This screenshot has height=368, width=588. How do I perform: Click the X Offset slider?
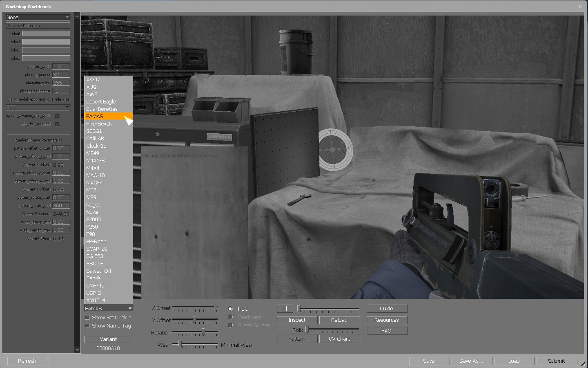(195, 307)
